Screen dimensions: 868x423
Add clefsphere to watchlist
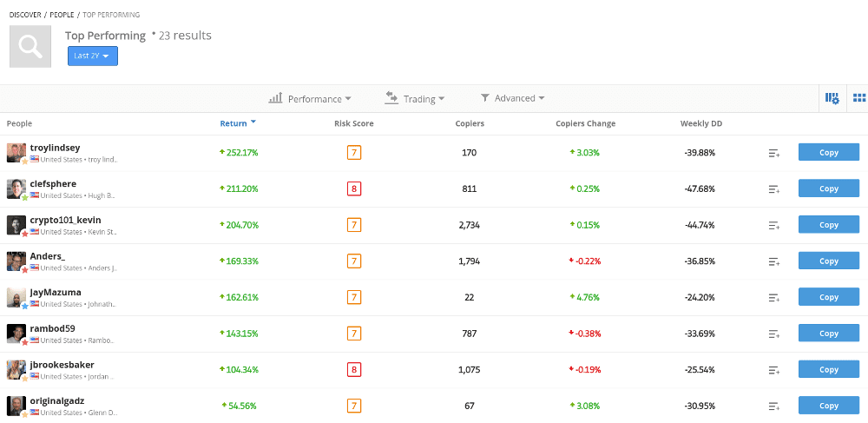click(x=774, y=189)
